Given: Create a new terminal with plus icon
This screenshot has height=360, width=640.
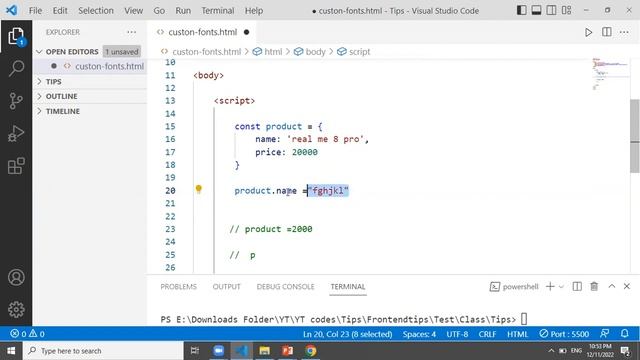Looking at the screenshot, I should (550, 287).
